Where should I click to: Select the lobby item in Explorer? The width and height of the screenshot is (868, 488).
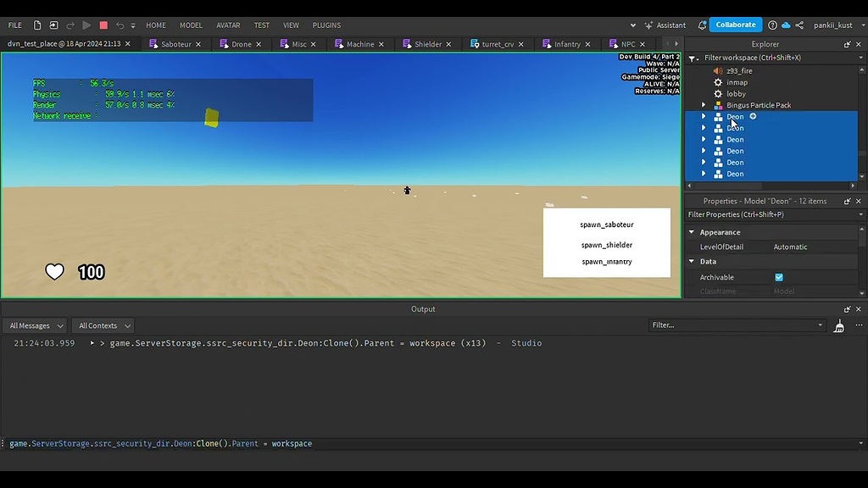tap(736, 94)
